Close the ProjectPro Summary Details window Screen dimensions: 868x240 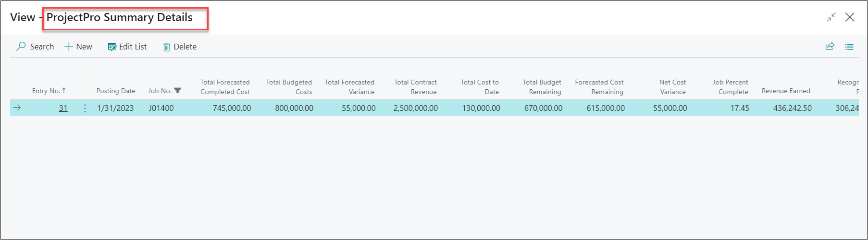click(850, 17)
